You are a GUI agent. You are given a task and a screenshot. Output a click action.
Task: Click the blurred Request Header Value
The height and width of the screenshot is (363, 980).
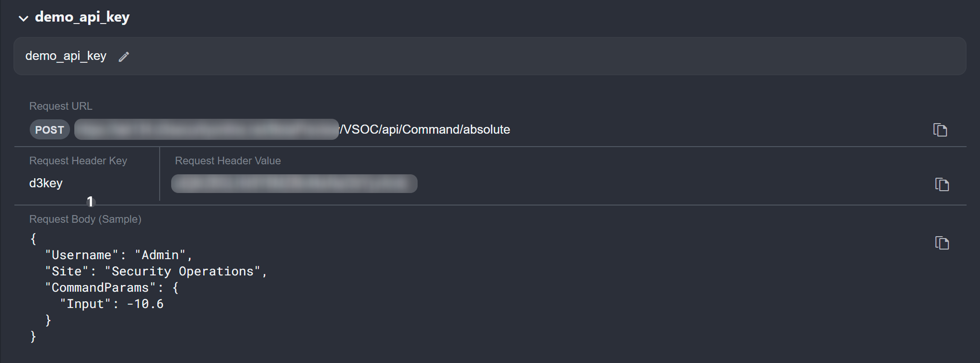(x=294, y=183)
